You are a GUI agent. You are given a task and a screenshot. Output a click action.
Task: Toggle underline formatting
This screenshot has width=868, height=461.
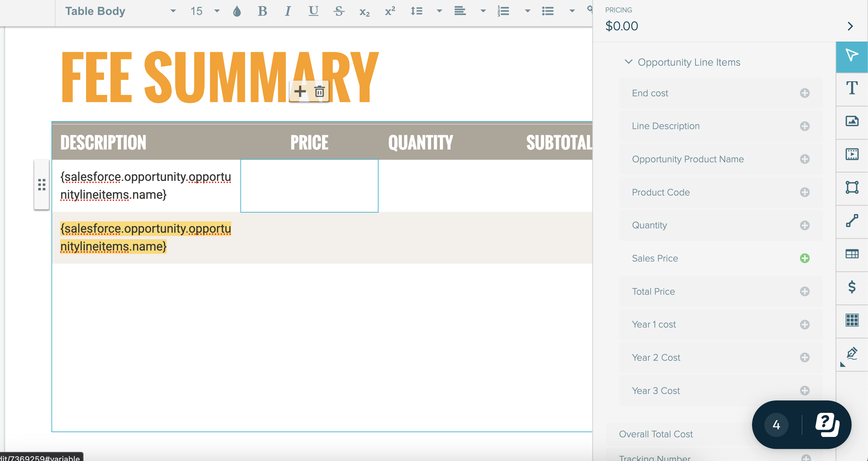click(313, 11)
